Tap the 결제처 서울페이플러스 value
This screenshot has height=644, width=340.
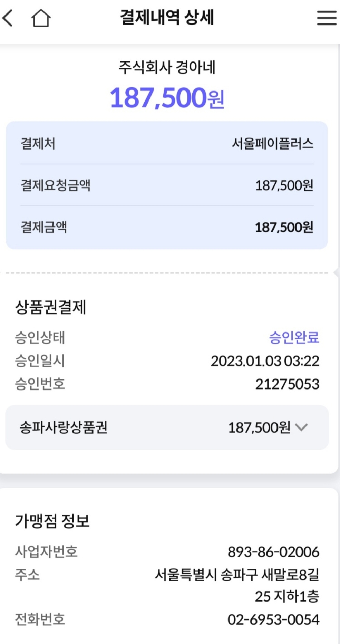(x=272, y=144)
